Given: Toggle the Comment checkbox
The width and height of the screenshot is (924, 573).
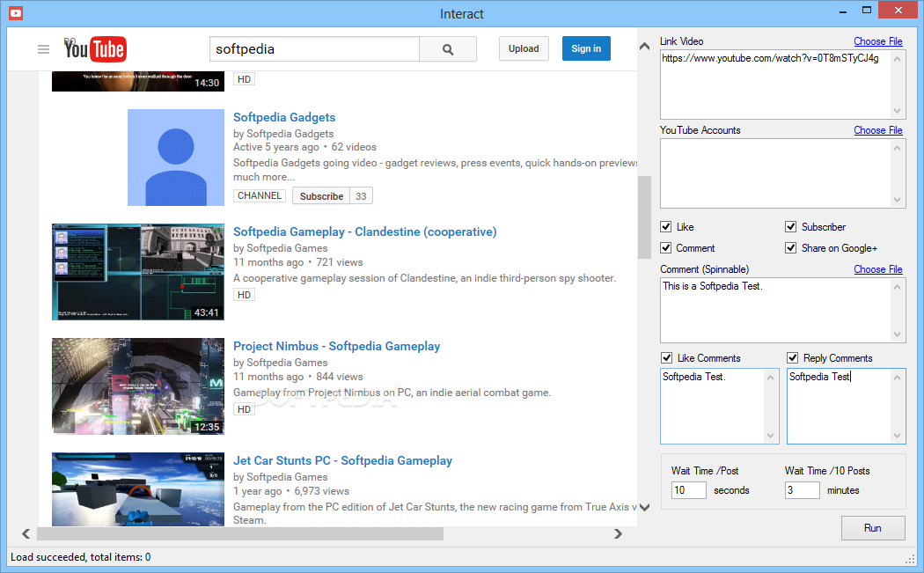Looking at the screenshot, I should pos(666,248).
